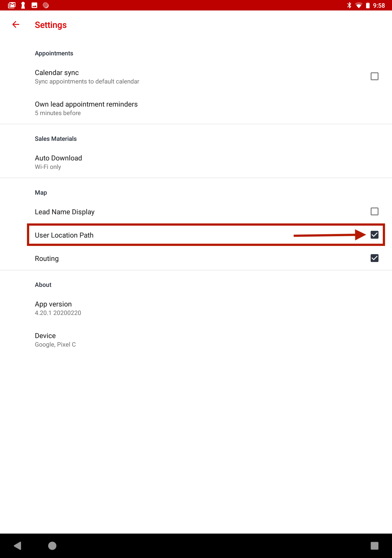
Task: Tap the Settings title text
Action: 51,25
